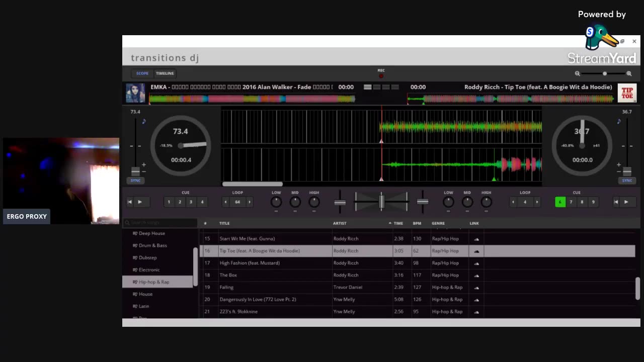Open SoundCloud link for The Box
Image resolution: width=644 pixels, height=362 pixels.
coord(476,276)
